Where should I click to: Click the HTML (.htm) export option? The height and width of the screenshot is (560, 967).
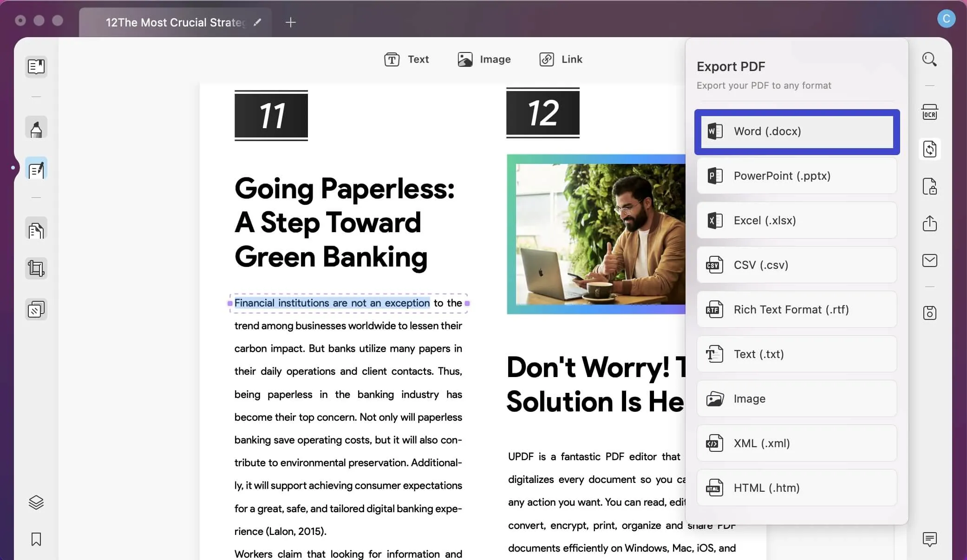coord(798,488)
